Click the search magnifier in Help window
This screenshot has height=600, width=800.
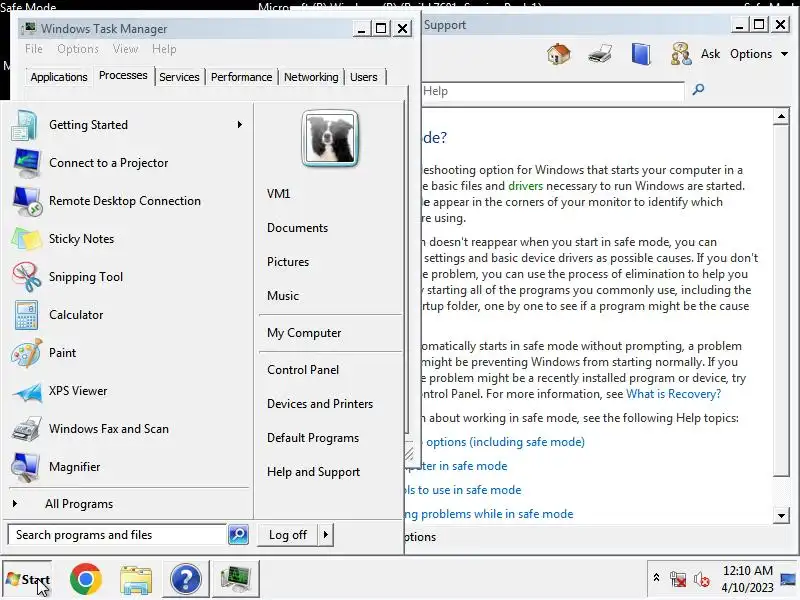pos(698,90)
